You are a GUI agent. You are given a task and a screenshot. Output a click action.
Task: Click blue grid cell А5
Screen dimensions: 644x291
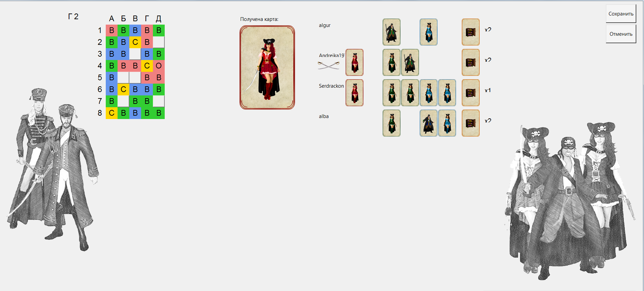111,78
